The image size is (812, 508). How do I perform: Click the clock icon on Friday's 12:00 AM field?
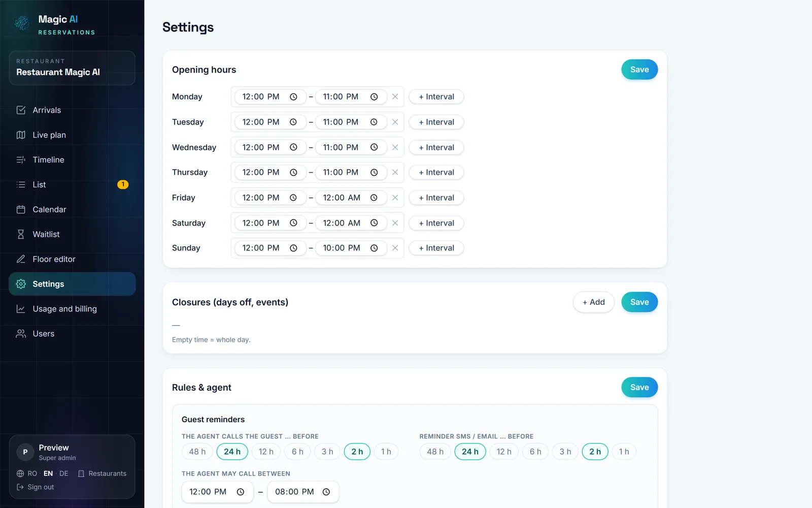pos(374,198)
